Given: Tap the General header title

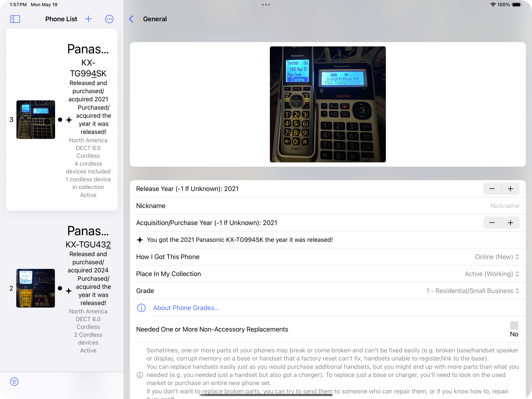Looking at the screenshot, I should tap(155, 19).
